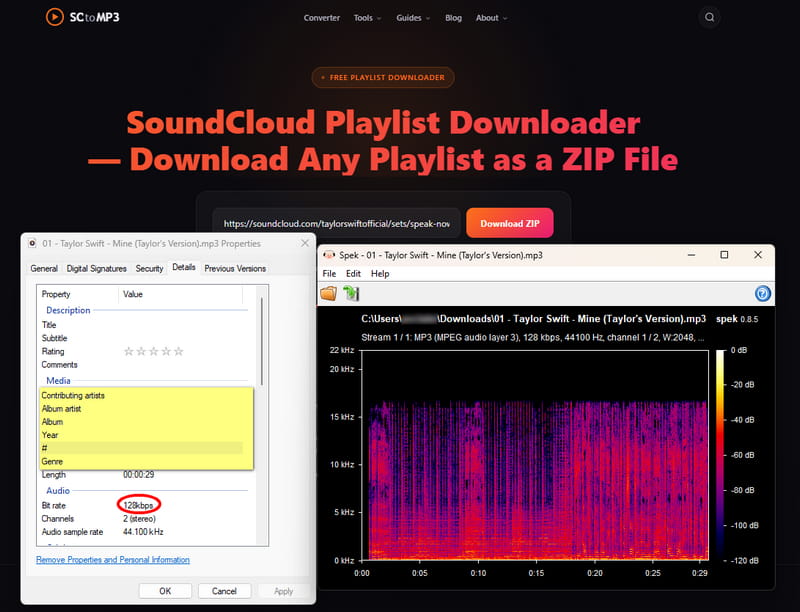The height and width of the screenshot is (612, 800).
Task: Select the Details tab
Action: coord(184,267)
